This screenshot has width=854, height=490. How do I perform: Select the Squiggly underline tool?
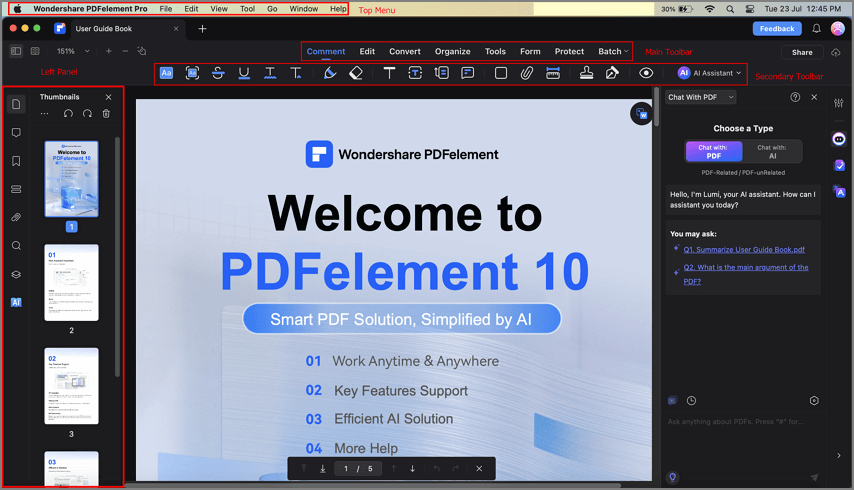point(270,73)
